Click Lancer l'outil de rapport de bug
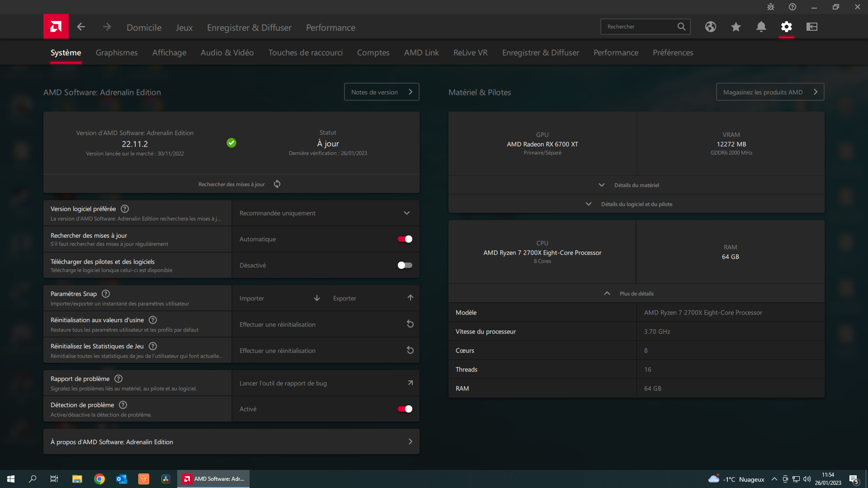Image resolution: width=868 pixels, height=488 pixels. point(325,383)
